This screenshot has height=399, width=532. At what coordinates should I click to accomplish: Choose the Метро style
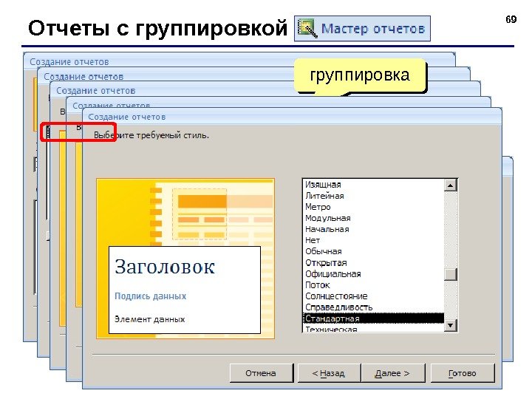coord(373,207)
